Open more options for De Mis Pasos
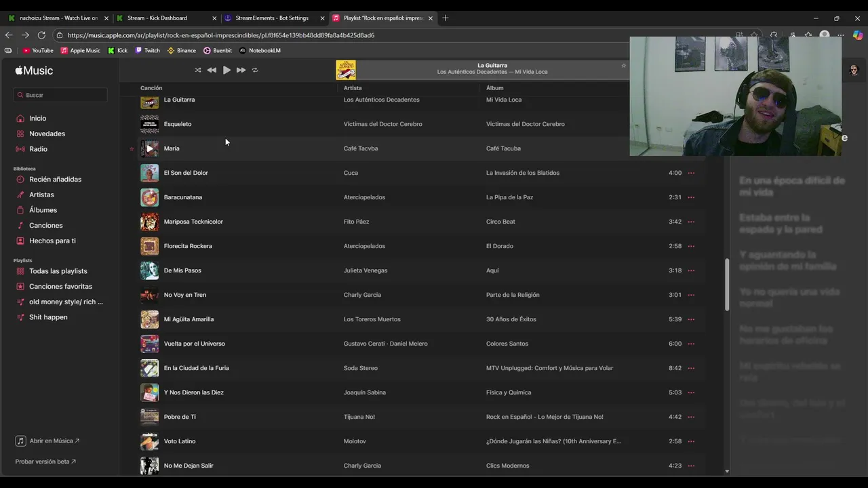 691,270
